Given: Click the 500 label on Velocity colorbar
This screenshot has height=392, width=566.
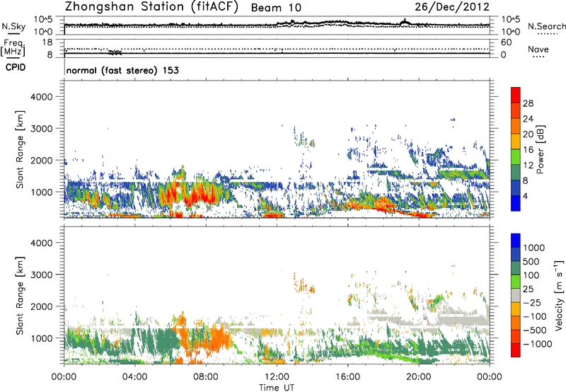Looking at the screenshot, I should 531,261.
